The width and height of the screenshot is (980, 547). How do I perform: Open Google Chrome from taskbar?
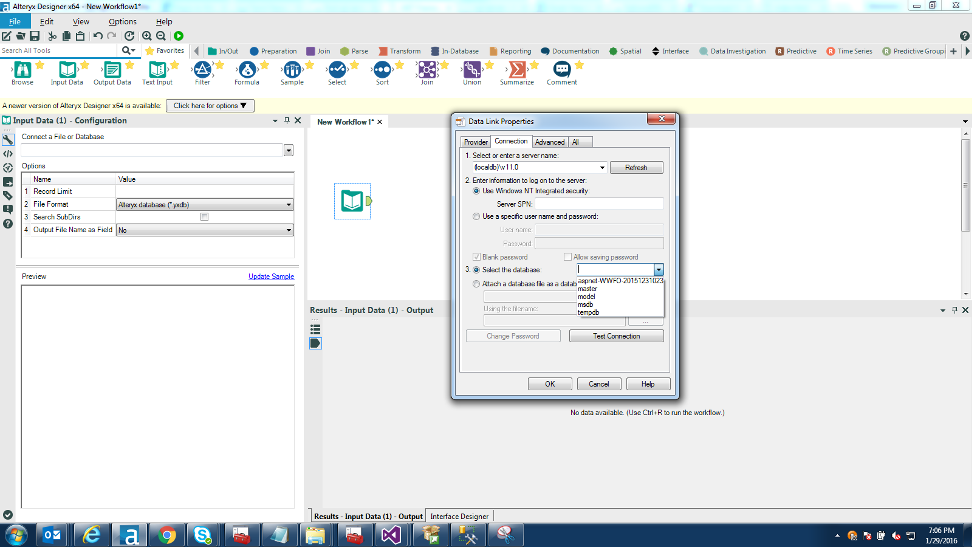click(166, 535)
